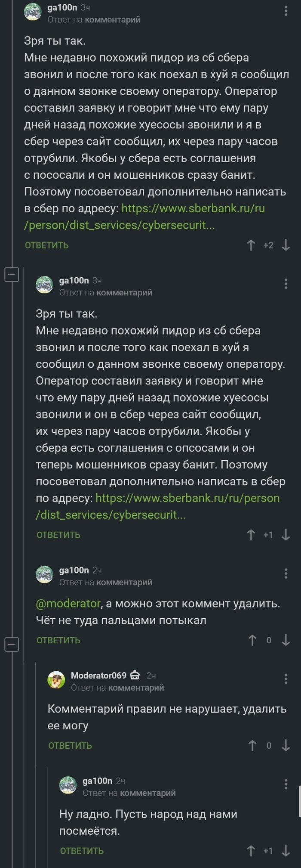Upvote the first ga100n comment
The image size is (301, 868).
coord(251,245)
